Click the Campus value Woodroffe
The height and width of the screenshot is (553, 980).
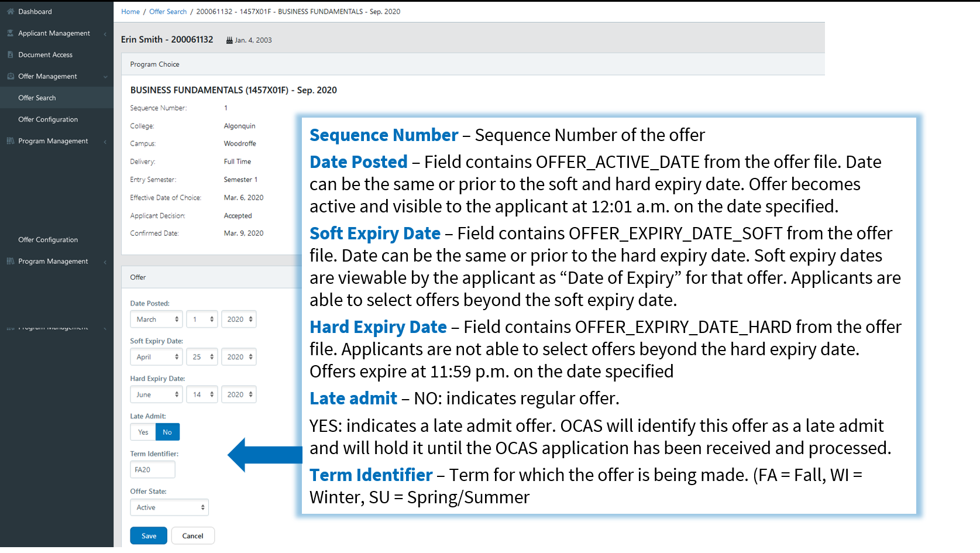point(240,143)
